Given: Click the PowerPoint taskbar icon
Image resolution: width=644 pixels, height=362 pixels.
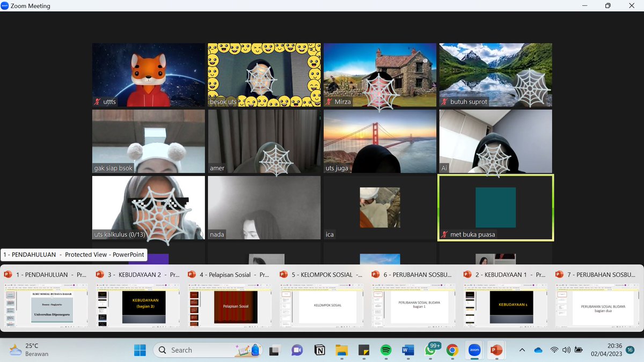Looking at the screenshot, I should click(496, 350).
